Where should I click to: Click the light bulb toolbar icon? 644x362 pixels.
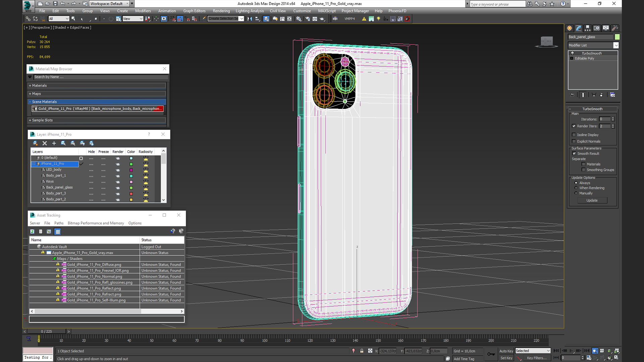[x=378, y=19]
